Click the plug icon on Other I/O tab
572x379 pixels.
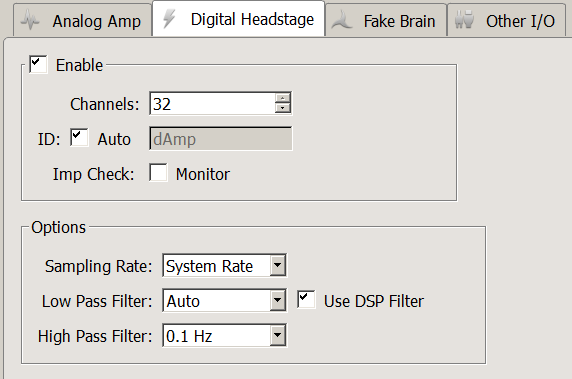coord(464,20)
